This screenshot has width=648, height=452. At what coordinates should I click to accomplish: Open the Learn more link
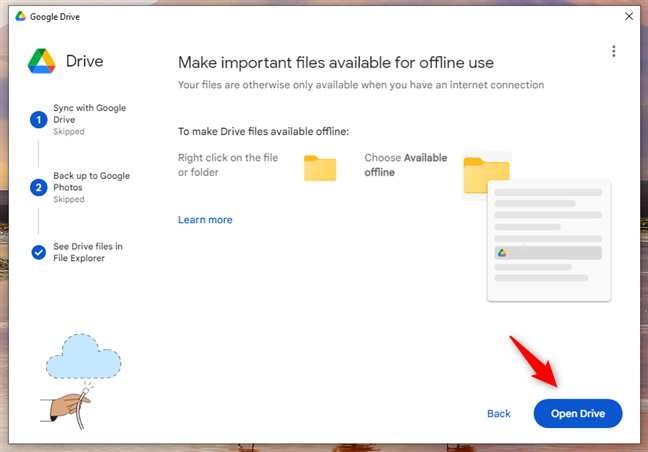pos(205,220)
